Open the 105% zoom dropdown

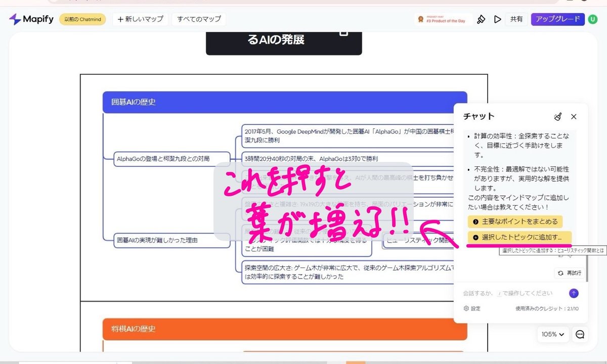point(553,334)
